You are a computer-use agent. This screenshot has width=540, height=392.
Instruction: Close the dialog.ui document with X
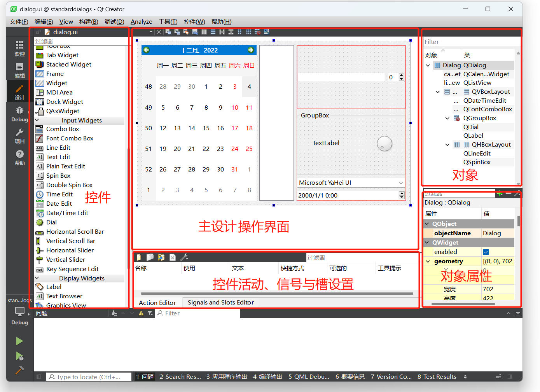pyautogui.click(x=159, y=32)
